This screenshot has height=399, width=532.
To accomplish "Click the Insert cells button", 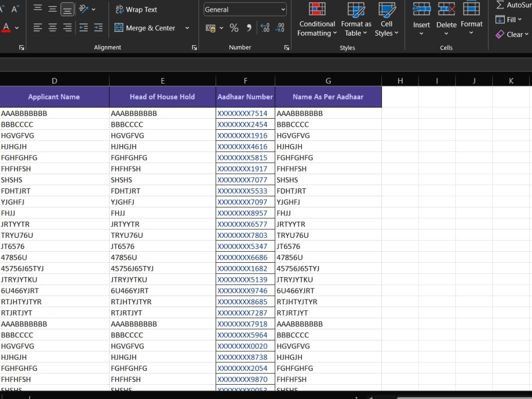I will pos(421,19).
